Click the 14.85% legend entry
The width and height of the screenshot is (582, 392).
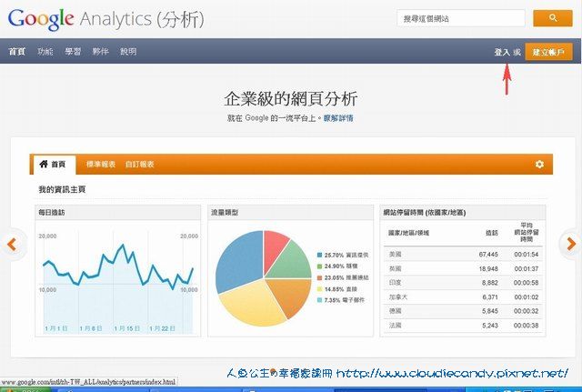(x=337, y=289)
